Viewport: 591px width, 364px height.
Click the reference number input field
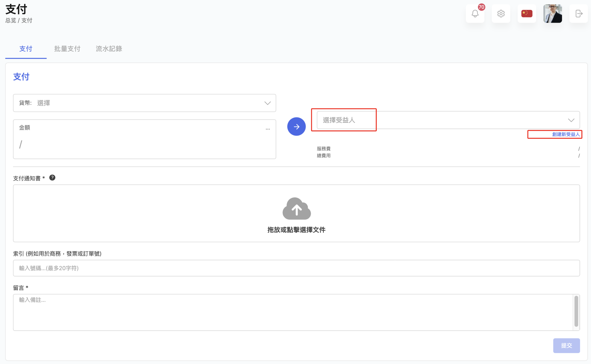(296, 268)
